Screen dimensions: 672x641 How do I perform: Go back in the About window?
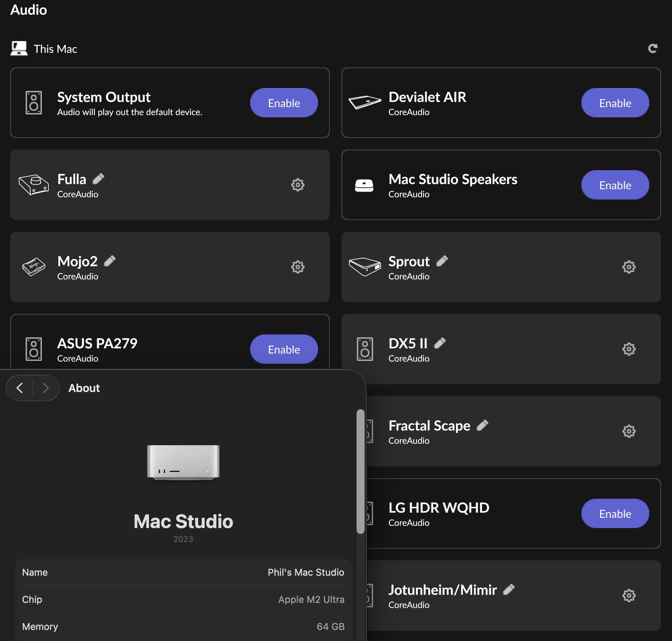[20, 388]
